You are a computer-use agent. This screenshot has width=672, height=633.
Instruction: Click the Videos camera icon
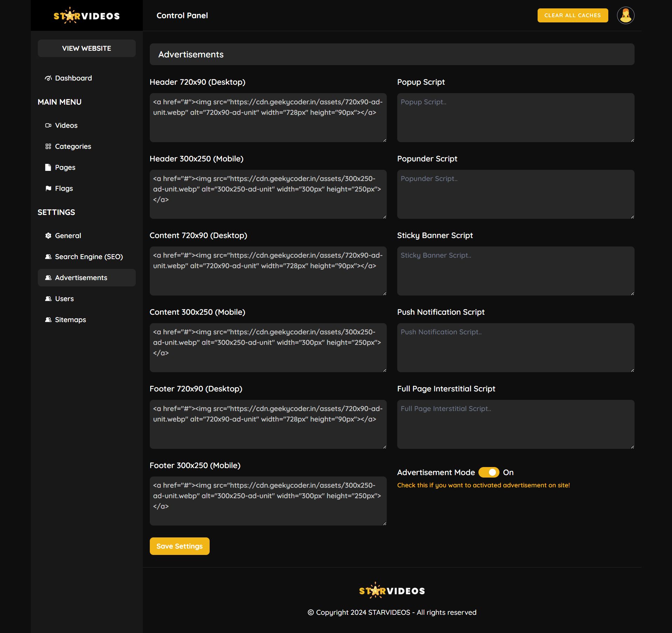[x=48, y=125]
